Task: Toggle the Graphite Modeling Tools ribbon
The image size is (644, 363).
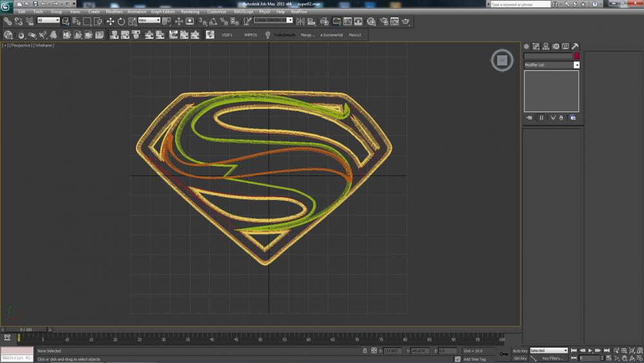Action: pyautogui.click(x=336, y=21)
